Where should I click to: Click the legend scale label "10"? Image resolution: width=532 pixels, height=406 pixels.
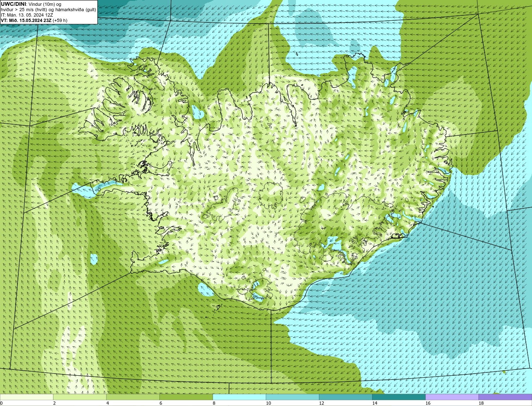268,403
